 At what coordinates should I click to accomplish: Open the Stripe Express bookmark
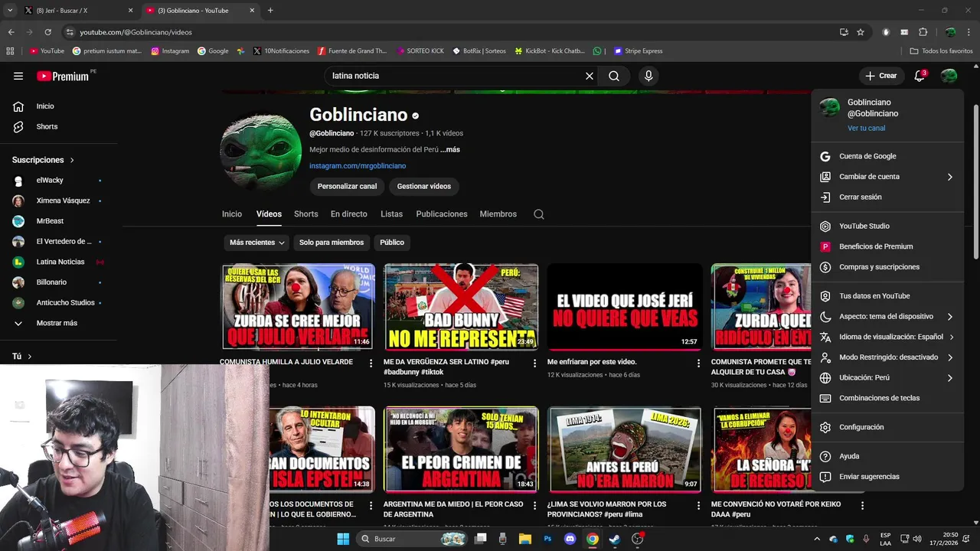tap(638, 51)
